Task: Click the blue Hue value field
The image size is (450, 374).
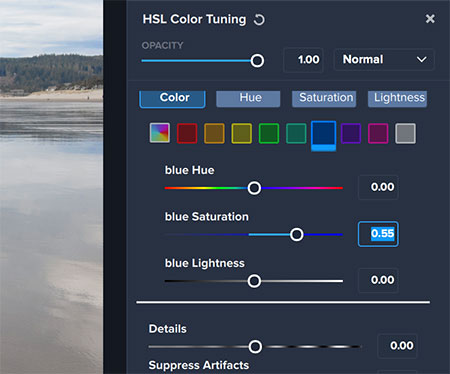Action: coord(378,187)
